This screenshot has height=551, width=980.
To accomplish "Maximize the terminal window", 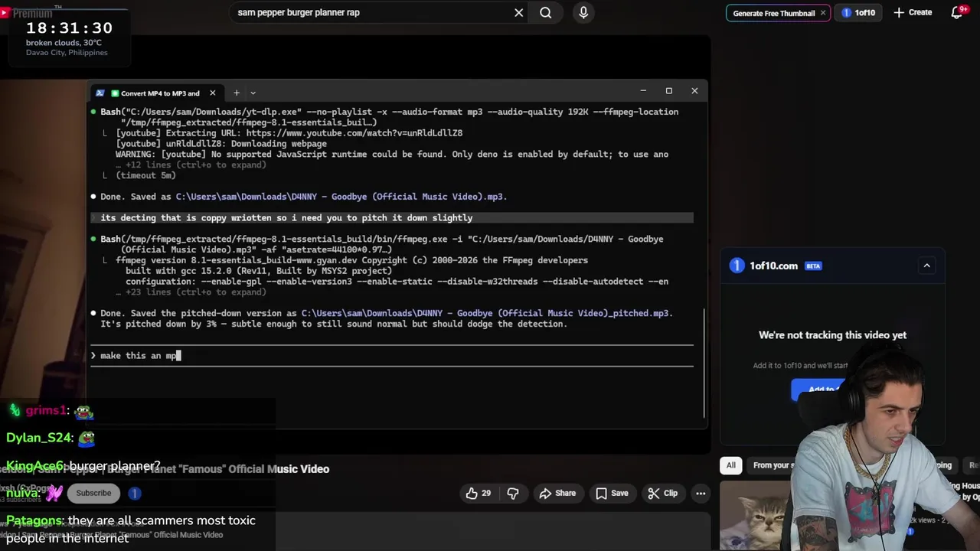I will (x=669, y=91).
